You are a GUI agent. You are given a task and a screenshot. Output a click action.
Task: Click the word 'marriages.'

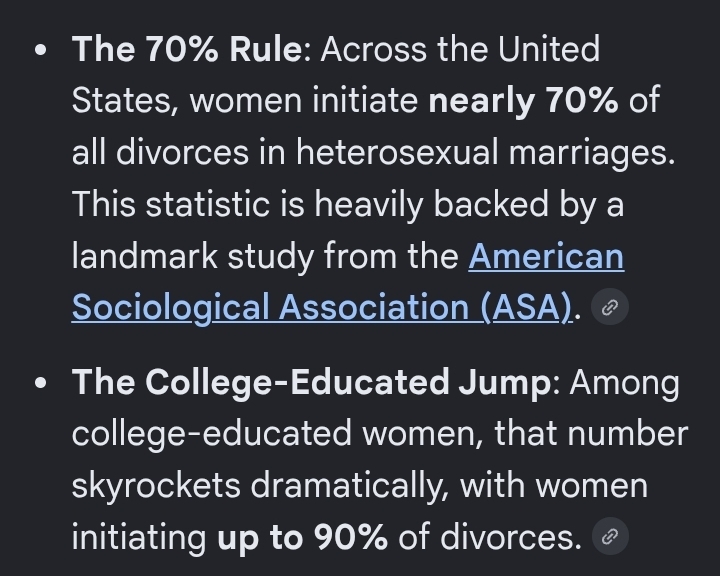tap(592, 153)
